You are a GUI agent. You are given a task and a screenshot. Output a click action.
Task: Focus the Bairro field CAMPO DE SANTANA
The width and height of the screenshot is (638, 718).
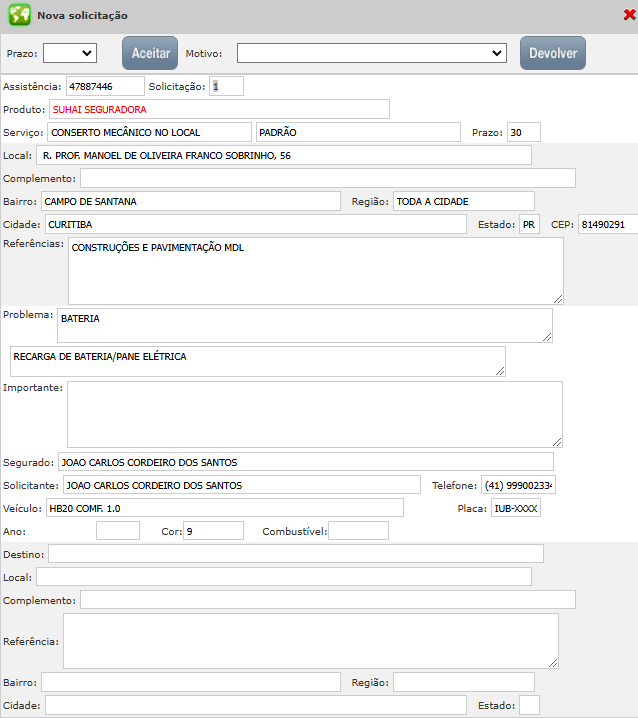click(x=190, y=201)
